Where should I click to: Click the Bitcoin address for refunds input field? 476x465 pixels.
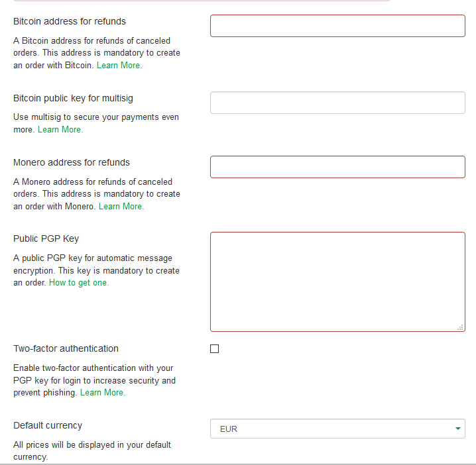click(337, 26)
